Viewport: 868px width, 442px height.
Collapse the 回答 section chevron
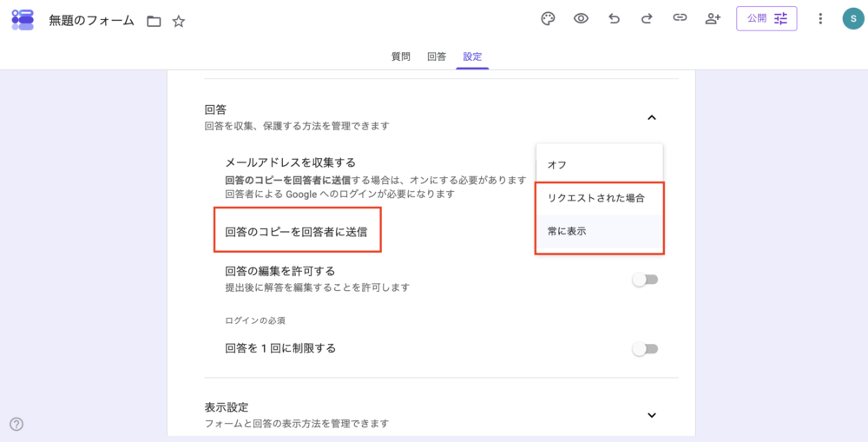point(652,117)
